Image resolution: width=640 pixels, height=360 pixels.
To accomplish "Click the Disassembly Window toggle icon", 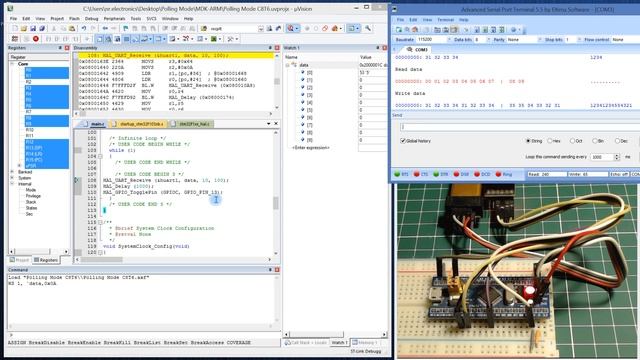I will coord(109,39).
